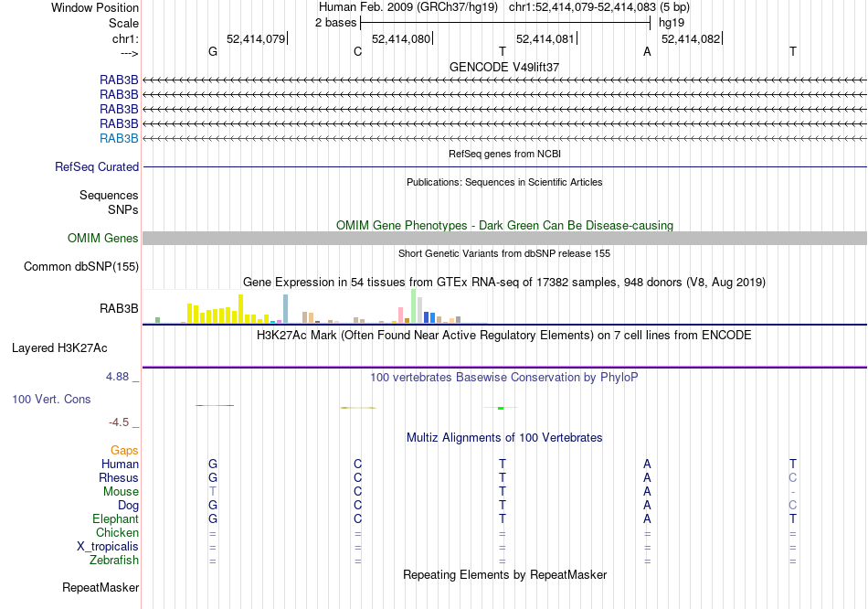This screenshot has height=609, width=868.
Task: Click the Mouse alignment row label
Action: point(122,492)
